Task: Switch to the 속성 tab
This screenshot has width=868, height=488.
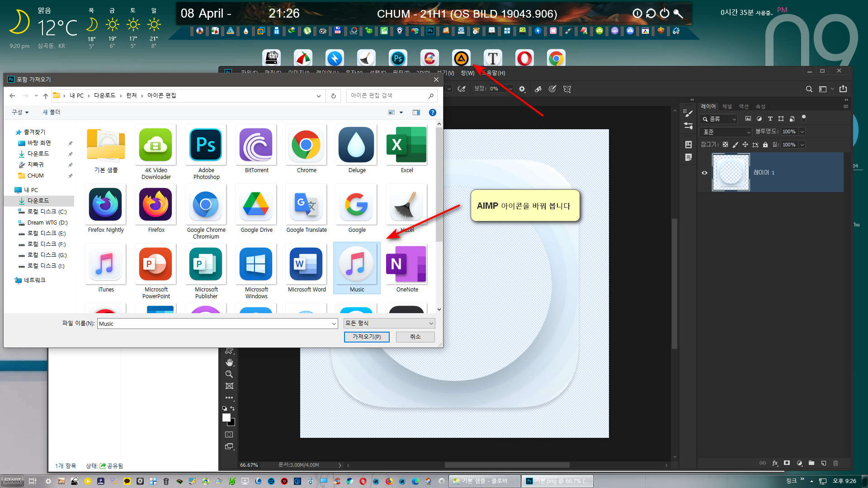Action: [761, 107]
